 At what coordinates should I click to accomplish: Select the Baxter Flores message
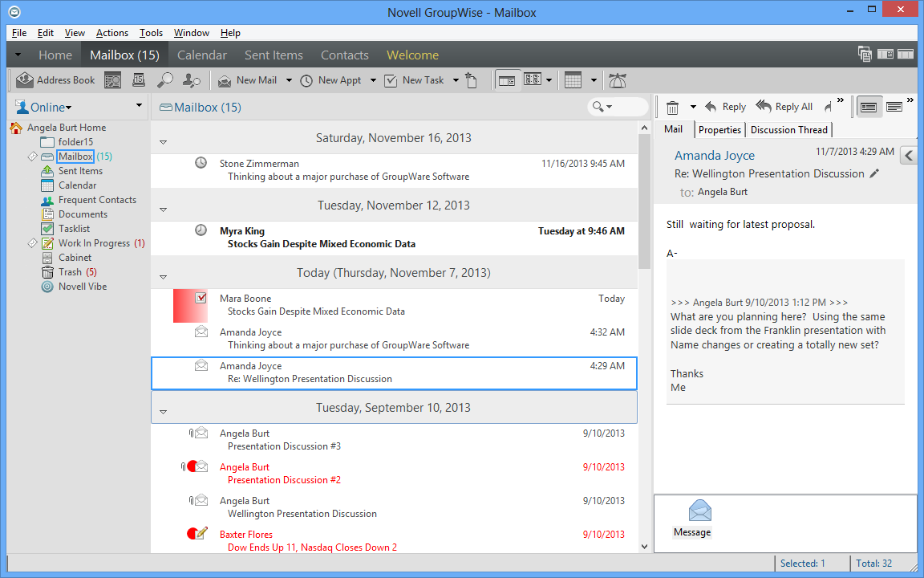pos(394,541)
